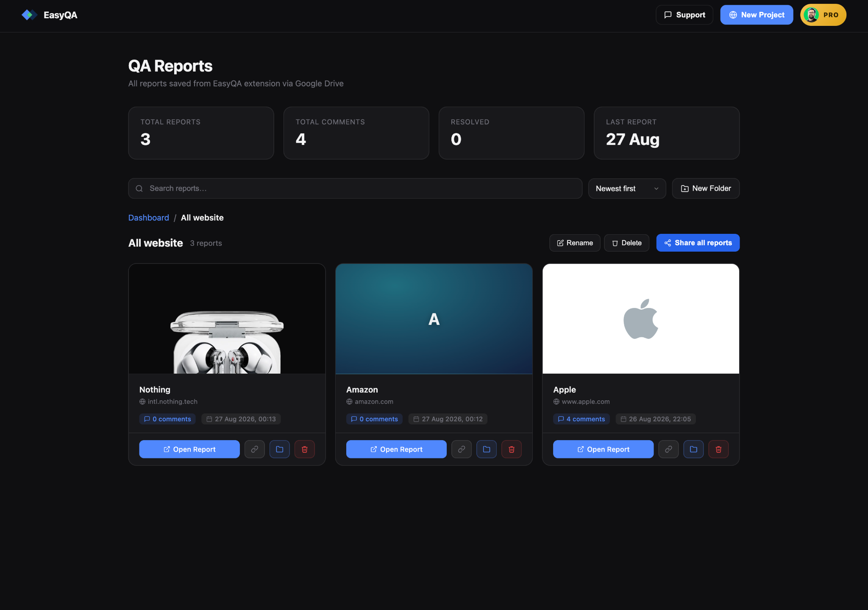Create a New Folder
The image size is (868, 610).
706,189
